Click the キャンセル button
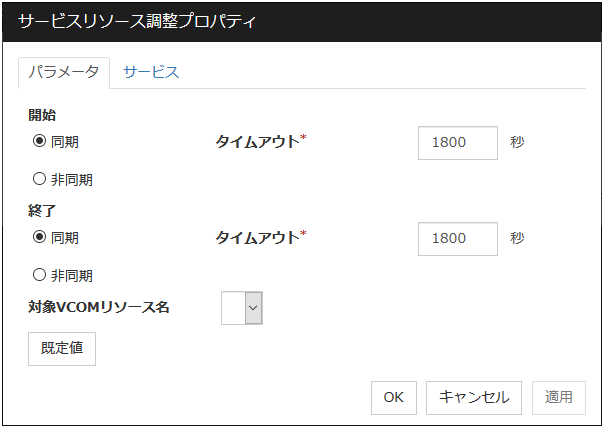Viewport: 604px width, 428px height. (474, 397)
